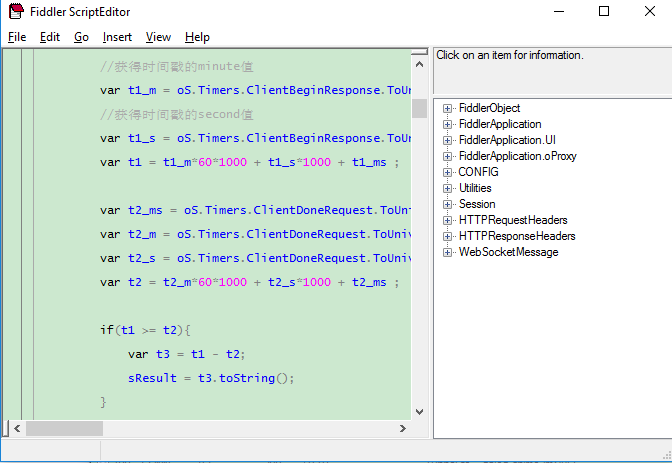The width and height of the screenshot is (672, 463).
Task: Expand the FiddlerApplication.oProxy node
Action: coord(447,156)
